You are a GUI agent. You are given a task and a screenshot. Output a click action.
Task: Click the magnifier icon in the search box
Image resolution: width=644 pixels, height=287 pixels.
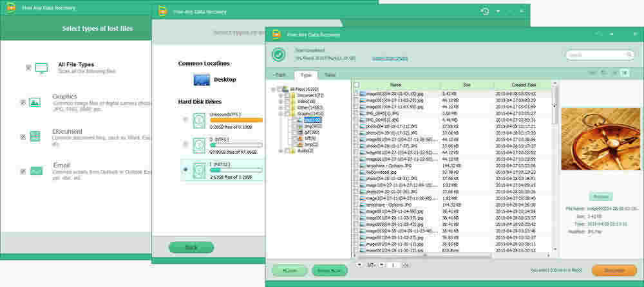(x=629, y=55)
